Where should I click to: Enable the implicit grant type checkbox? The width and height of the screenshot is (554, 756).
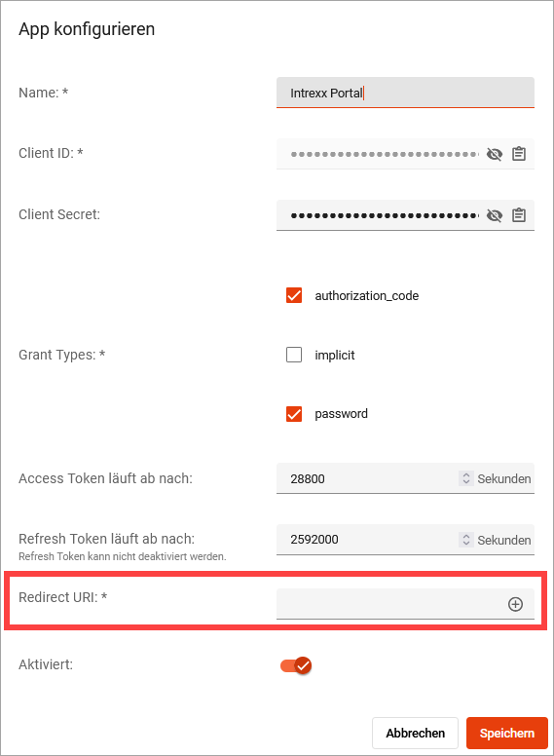coord(294,355)
